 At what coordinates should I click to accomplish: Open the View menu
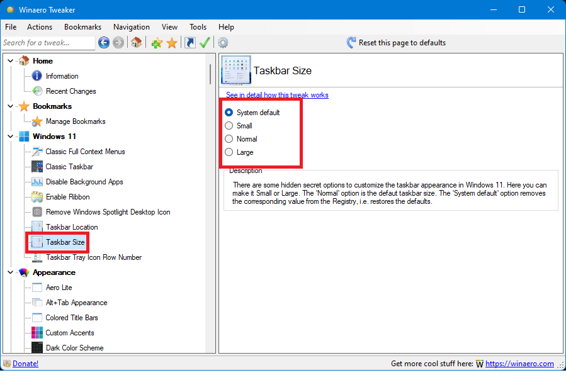click(x=169, y=27)
